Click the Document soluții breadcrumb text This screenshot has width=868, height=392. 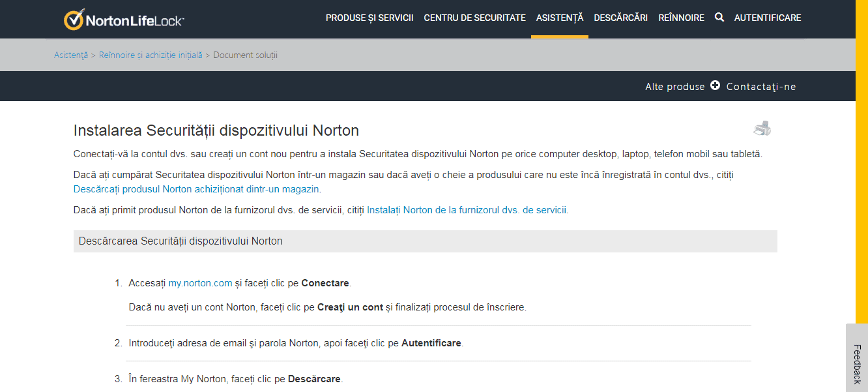pyautogui.click(x=245, y=55)
